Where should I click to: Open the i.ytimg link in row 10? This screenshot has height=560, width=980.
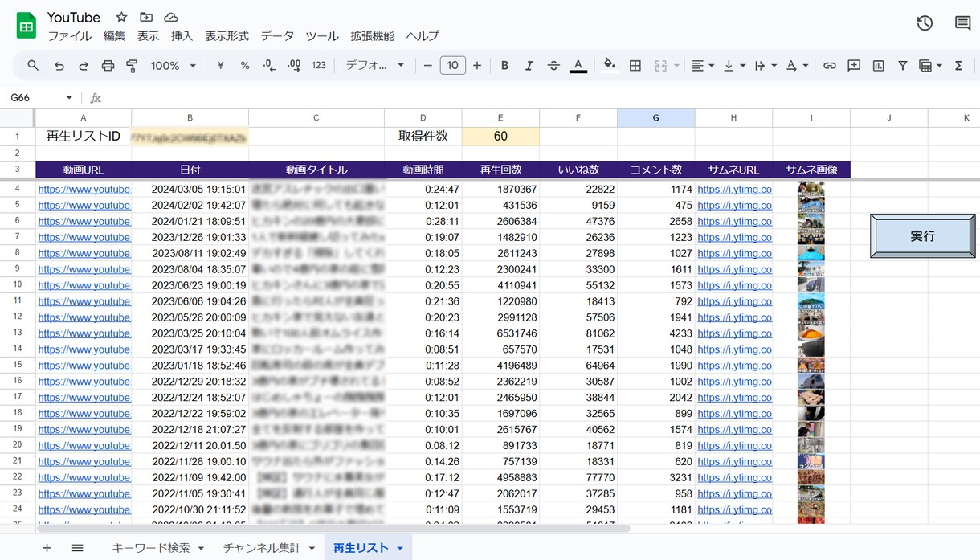click(734, 285)
